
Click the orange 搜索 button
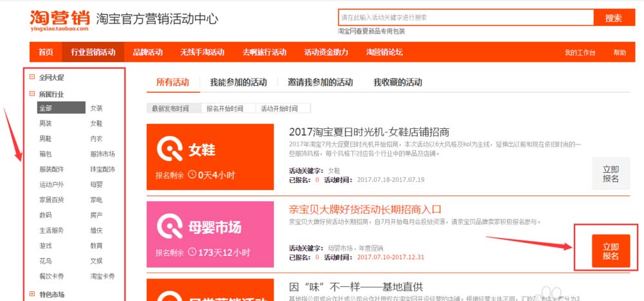614,17
